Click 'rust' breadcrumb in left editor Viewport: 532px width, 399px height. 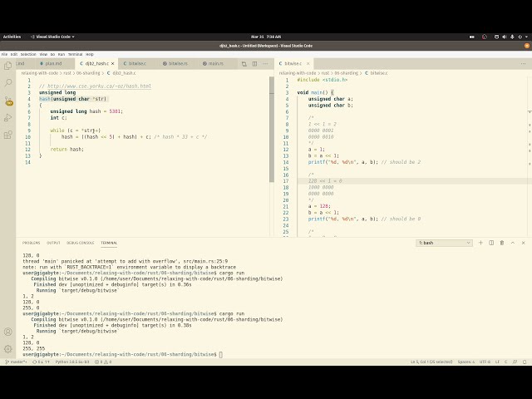pos(67,73)
